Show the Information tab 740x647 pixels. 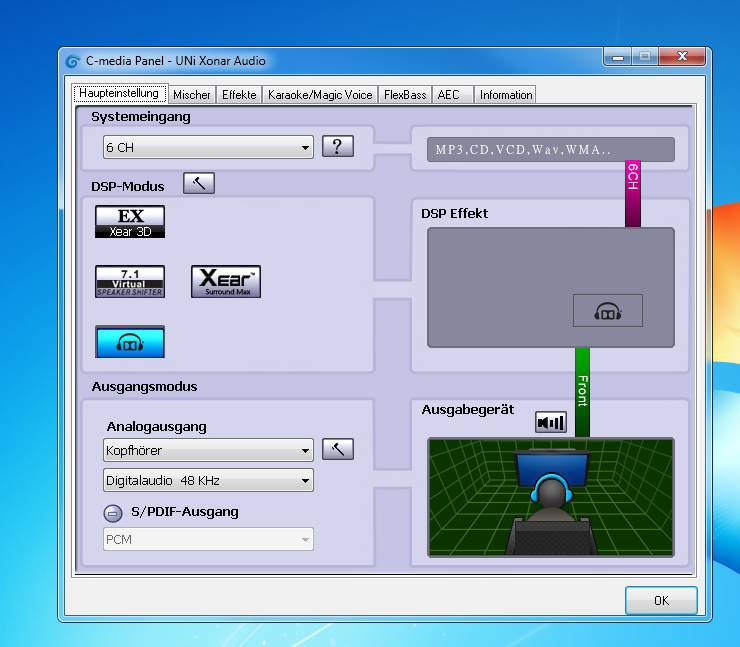point(505,95)
